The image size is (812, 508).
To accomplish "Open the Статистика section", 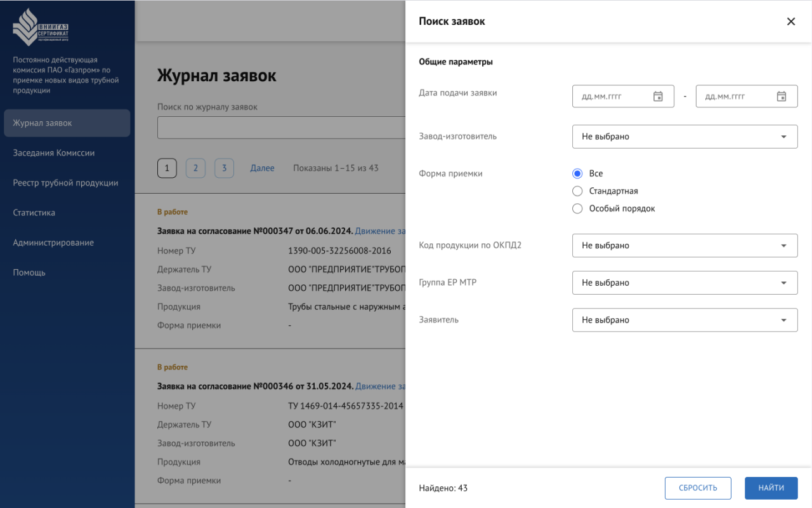I will (x=34, y=213).
